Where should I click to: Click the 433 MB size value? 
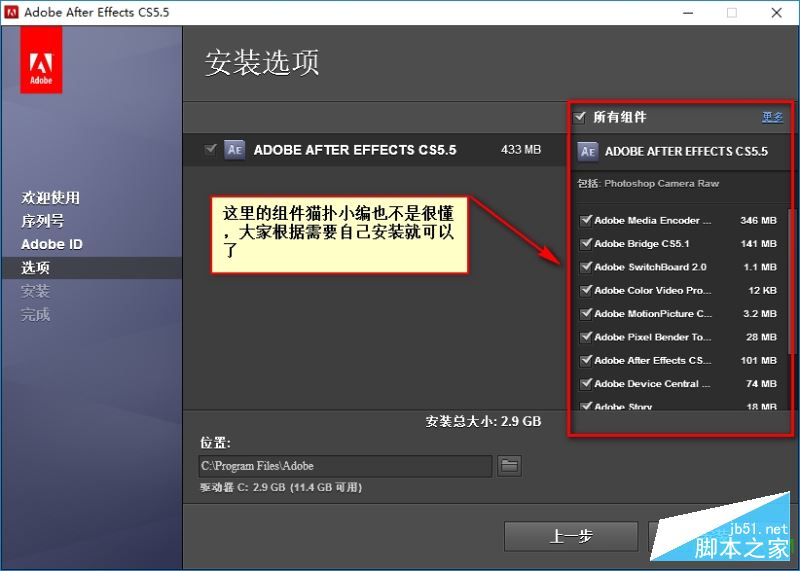click(521, 150)
